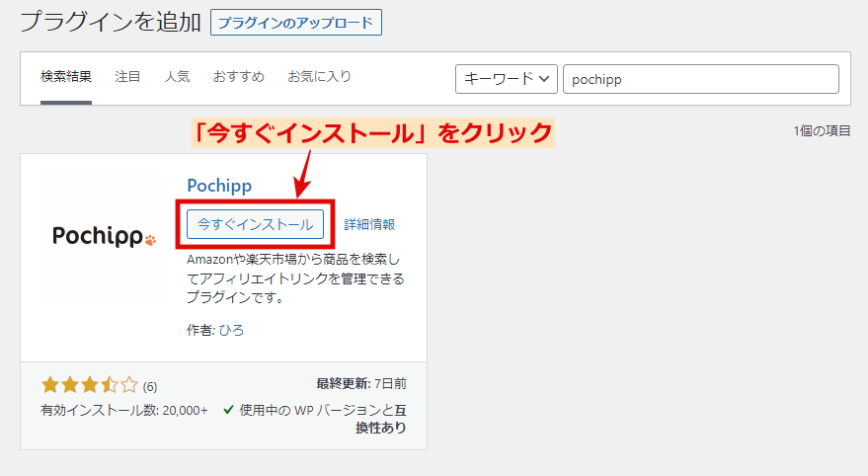Open the 人気 tab
Image resolution: width=868 pixels, height=476 pixels.
(x=177, y=76)
